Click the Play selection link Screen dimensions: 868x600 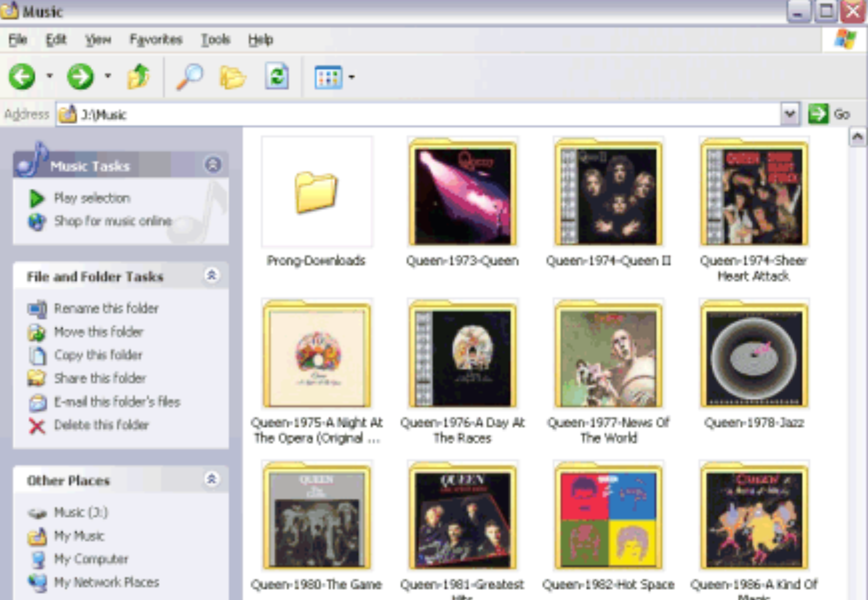click(92, 198)
